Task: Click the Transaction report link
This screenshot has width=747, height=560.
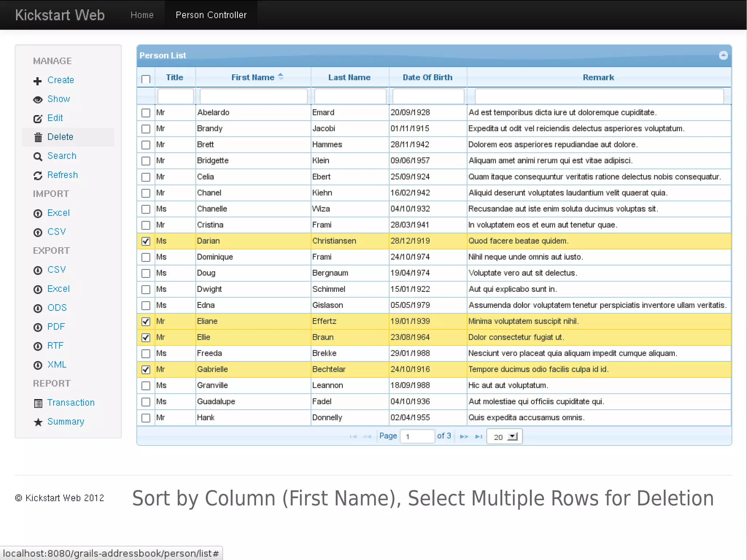Action: pyautogui.click(x=71, y=402)
